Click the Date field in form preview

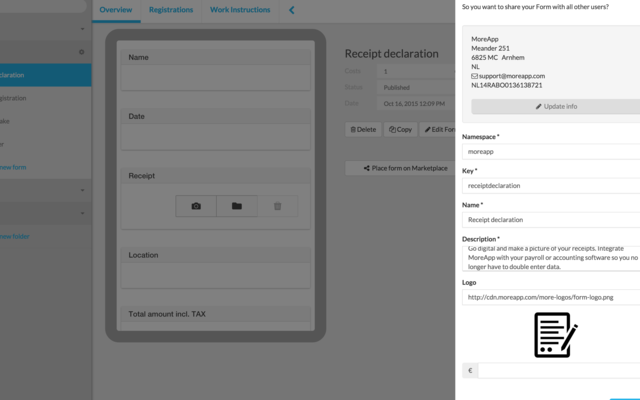(x=216, y=137)
